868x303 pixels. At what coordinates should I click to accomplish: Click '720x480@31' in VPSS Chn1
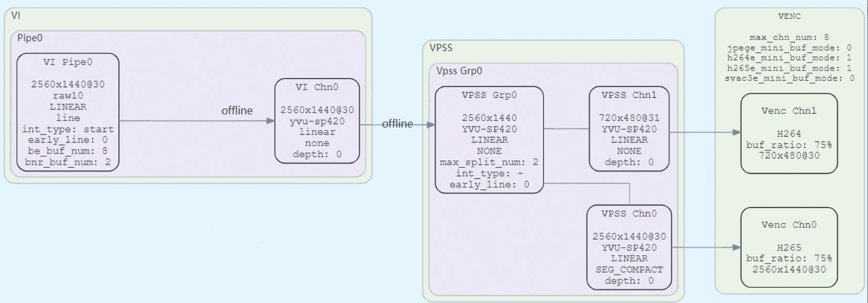[x=629, y=118]
